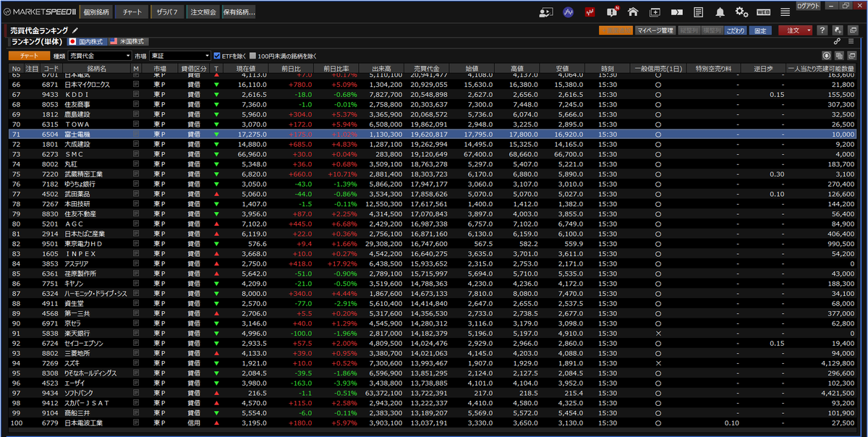Select the 武蔵精密工業 row
Image resolution: width=868 pixels, height=437 pixels.
434,174
